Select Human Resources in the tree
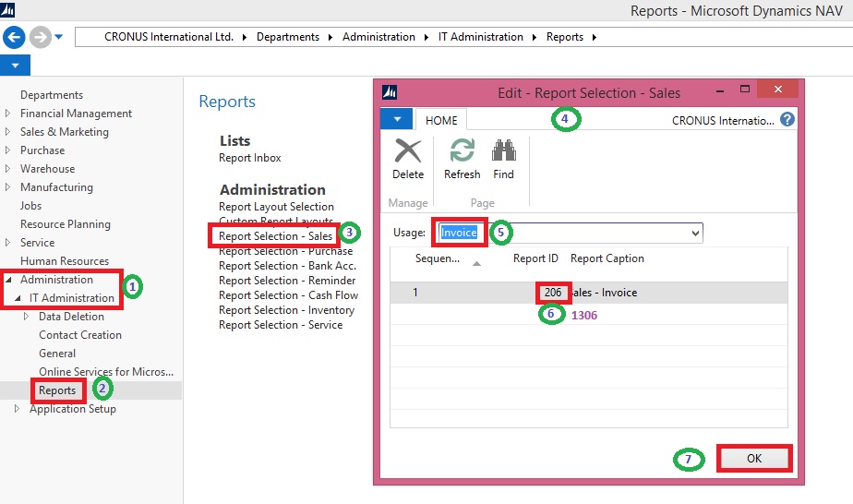853x504 pixels. [x=65, y=261]
